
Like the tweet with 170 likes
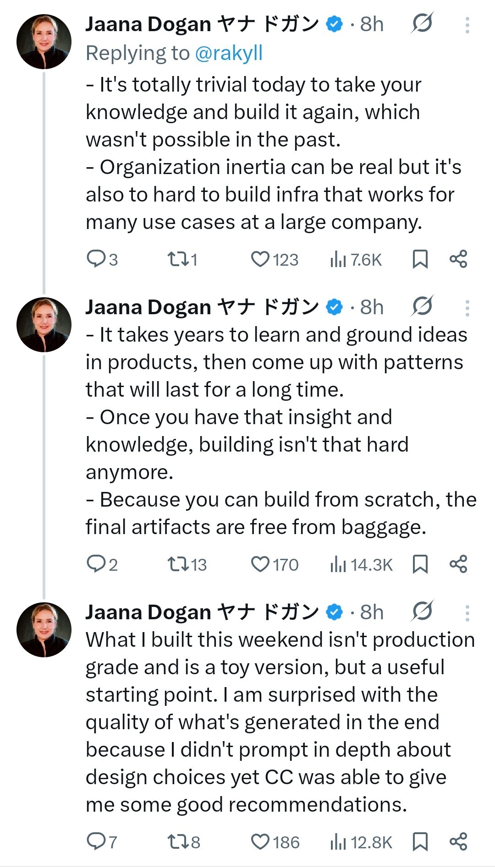click(x=260, y=564)
